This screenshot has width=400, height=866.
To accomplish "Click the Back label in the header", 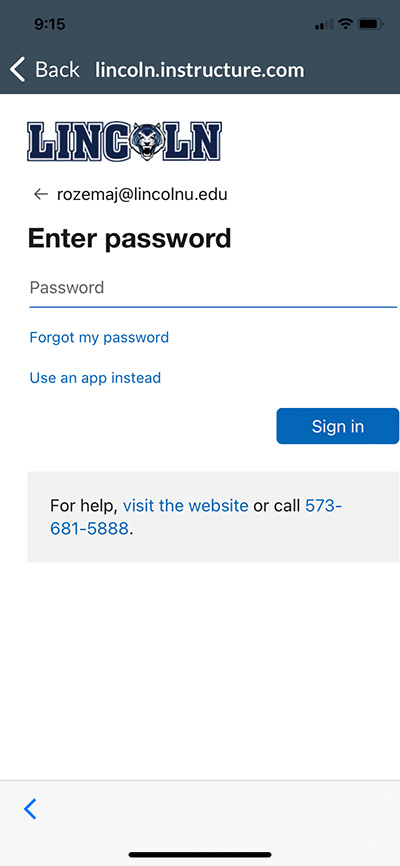I will [x=57, y=70].
